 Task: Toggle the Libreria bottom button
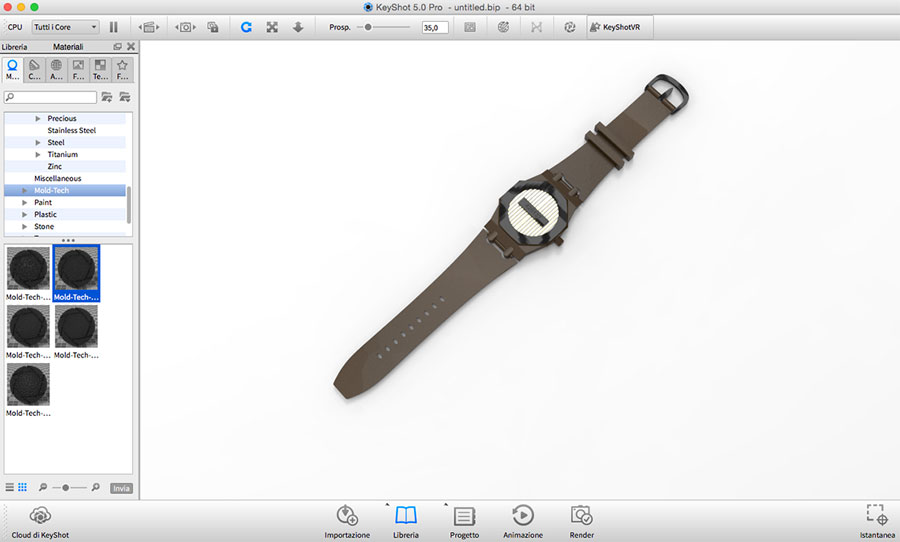[x=406, y=522]
